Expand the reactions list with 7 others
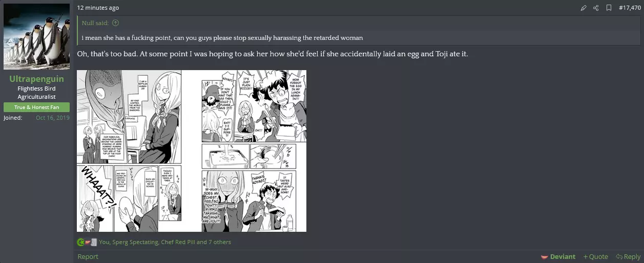 tap(165, 242)
